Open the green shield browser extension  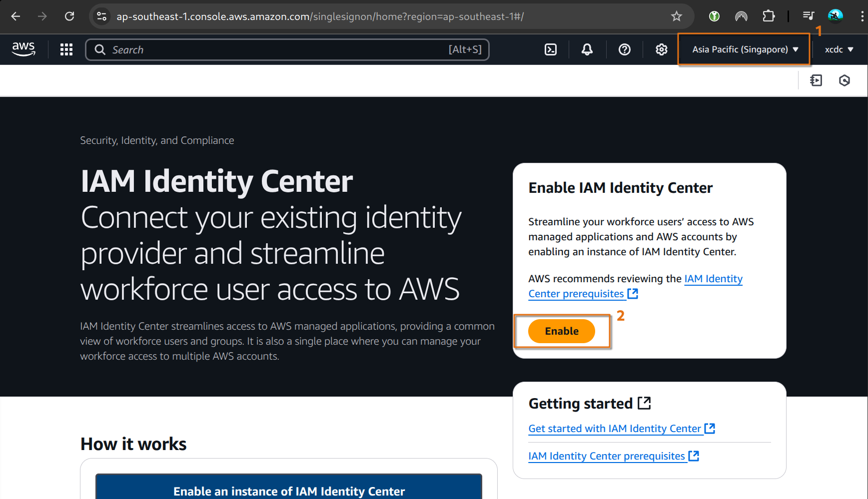[x=714, y=16]
